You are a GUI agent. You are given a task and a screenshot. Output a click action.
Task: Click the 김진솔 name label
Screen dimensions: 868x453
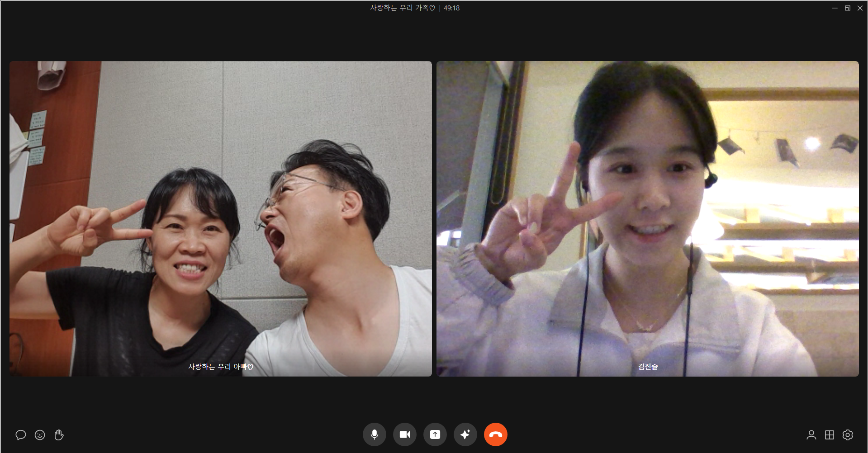[x=648, y=367]
